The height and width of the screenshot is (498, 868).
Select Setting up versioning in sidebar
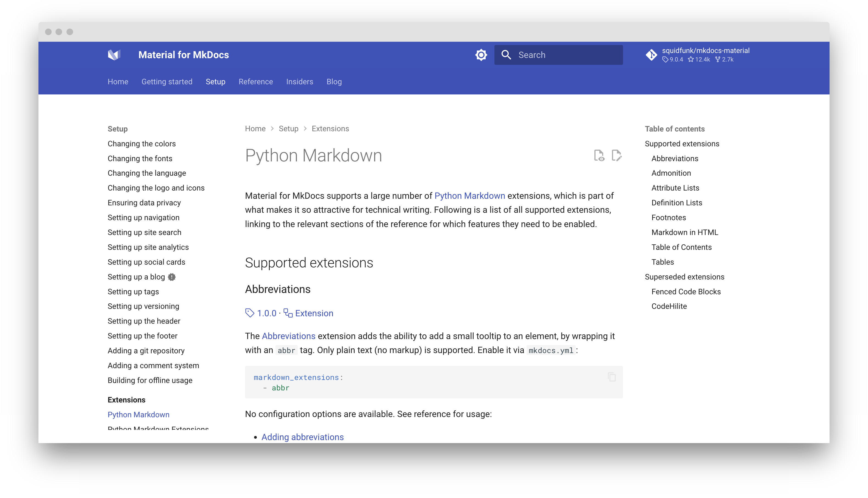[143, 306]
